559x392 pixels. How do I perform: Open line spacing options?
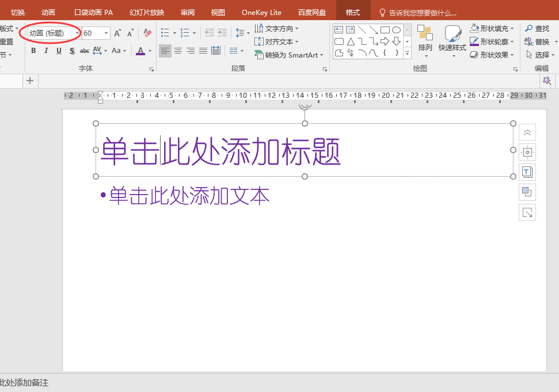(x=242, y=33)
